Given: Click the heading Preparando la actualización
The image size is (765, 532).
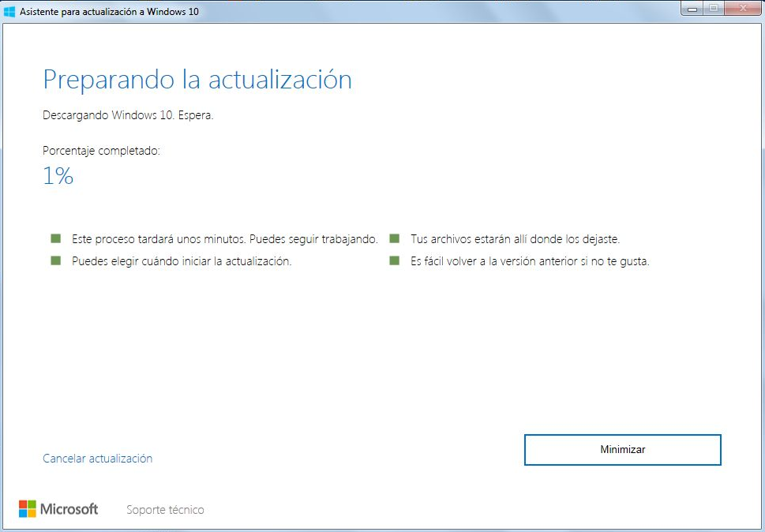Looking at the screenshot, I should (x=197, y=80).
